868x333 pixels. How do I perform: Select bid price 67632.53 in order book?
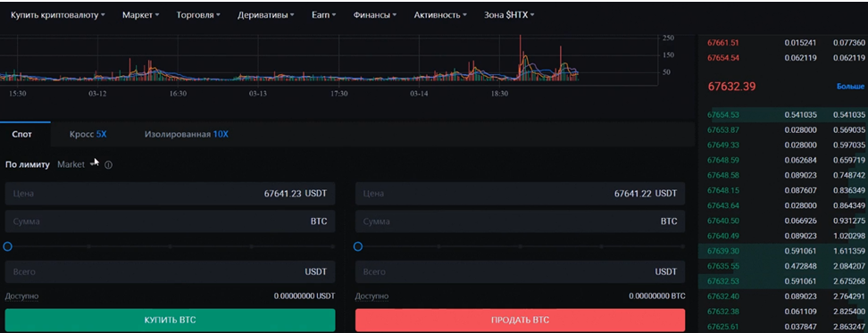pyautogui.click(x=723, y=281)
